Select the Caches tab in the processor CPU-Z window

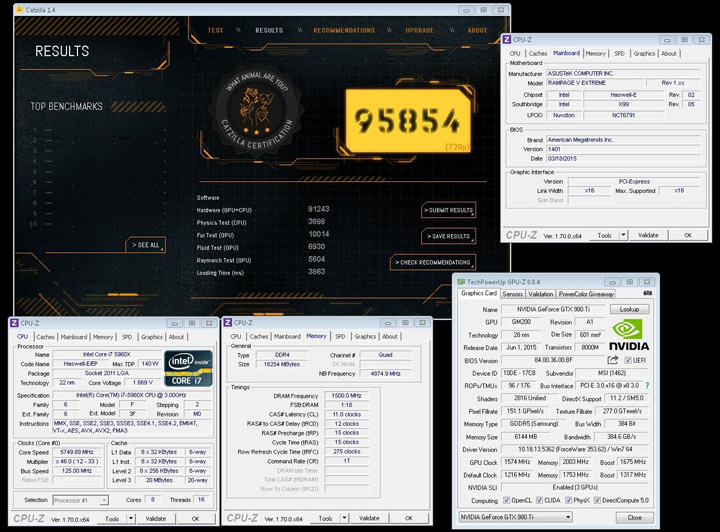tap(45, 337)
